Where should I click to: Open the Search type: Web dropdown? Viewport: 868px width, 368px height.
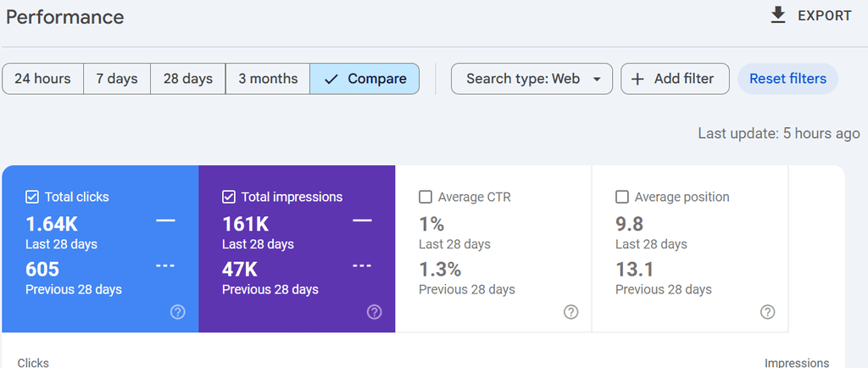(531, 79)
